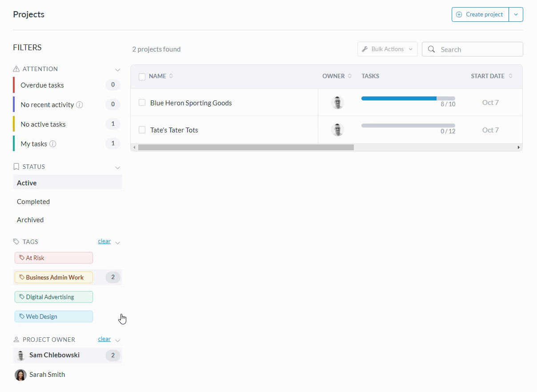Clear the selected TAGS filter
This screenshot has height=392, width=537.
(104, 241)
